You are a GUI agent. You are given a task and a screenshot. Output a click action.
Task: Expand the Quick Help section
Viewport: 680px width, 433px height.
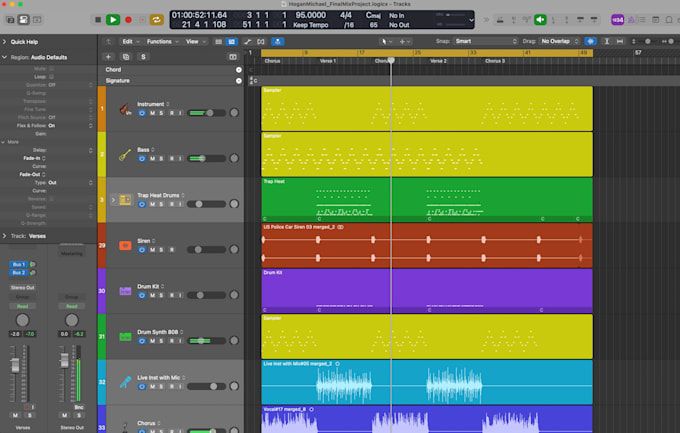click(5, 42)
